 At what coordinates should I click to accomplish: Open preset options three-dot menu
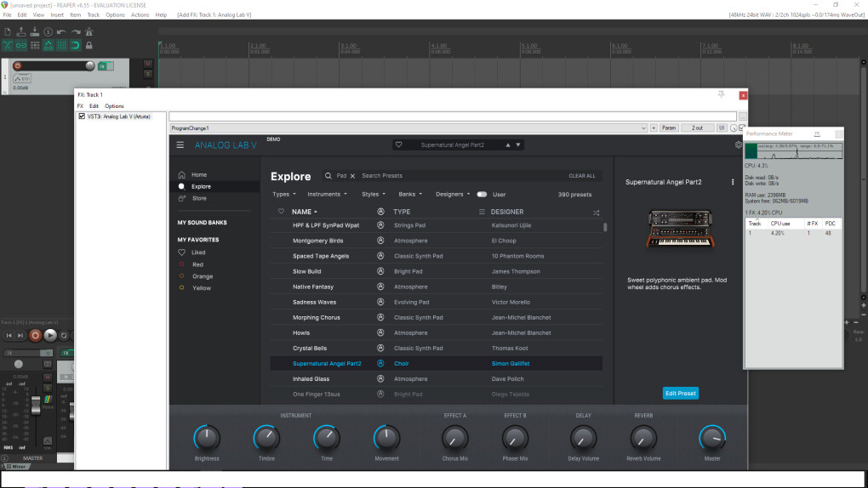coord(733,182)
